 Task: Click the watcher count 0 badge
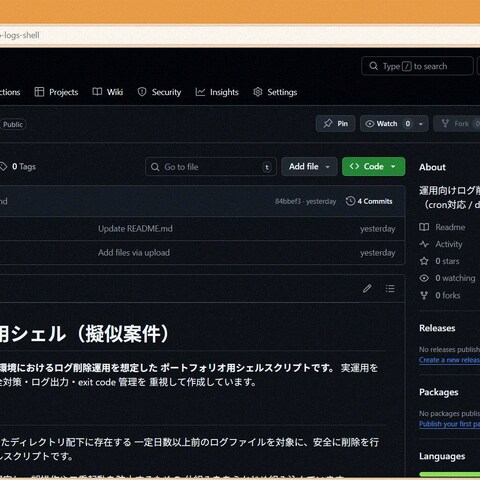(x=408, y=124)
